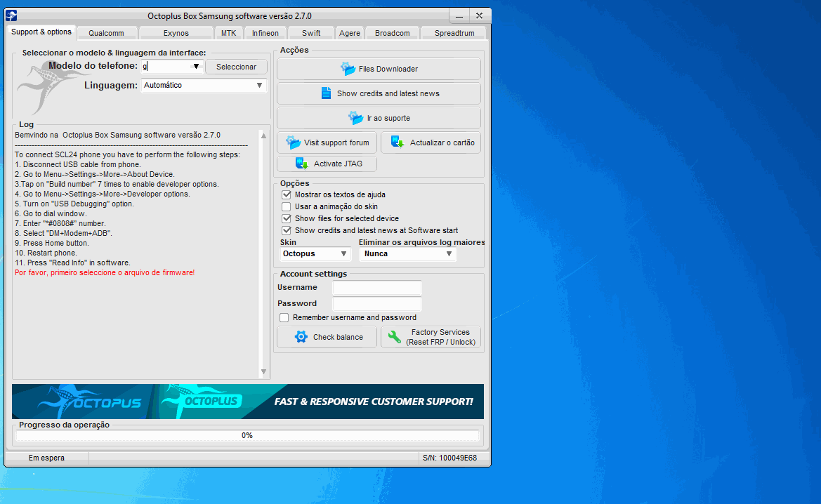Click the Log scrollbar down arrow
Screen dimensions: 821x504
click(x=263, y=371)
